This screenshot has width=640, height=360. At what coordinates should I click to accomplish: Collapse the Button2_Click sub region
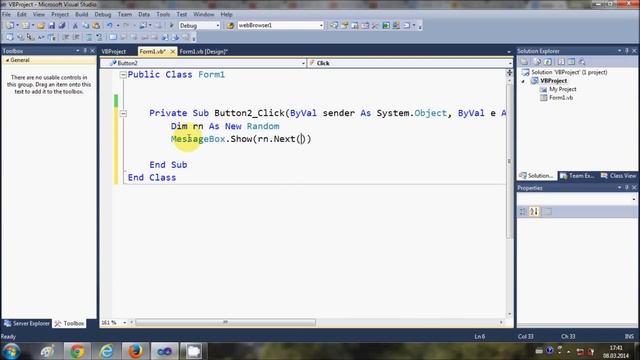123,113
